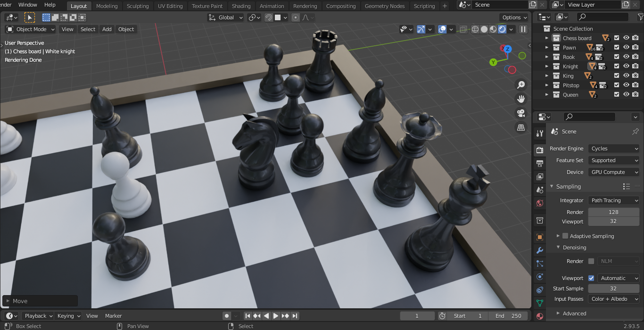644x330 pixels.
Task: Open the Output Properties printer icon
Action: [x=539, y=163]
